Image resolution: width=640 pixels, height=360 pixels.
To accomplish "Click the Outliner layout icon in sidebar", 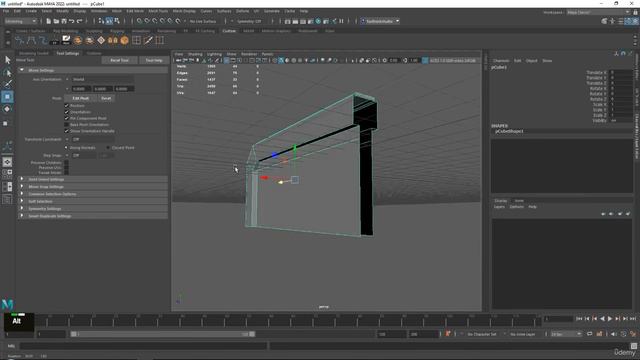I will (x=7, y=200).
